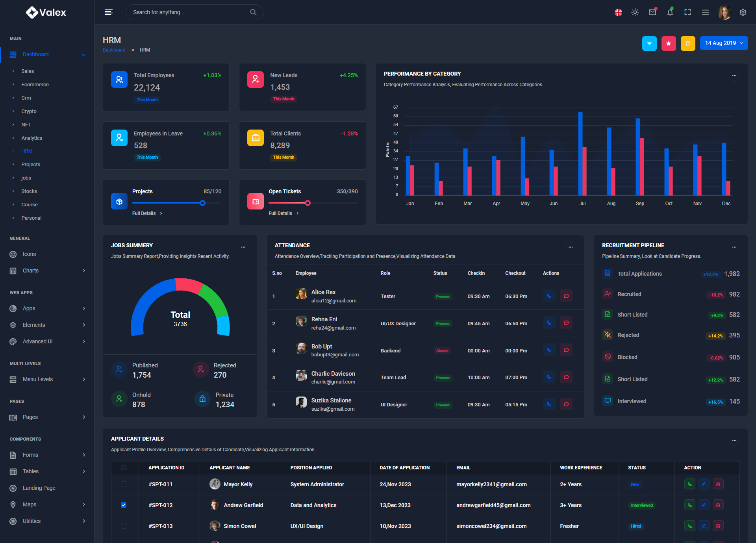
Task: Call Alice Rex using phone icon
Action: click(x=549, y=296)
